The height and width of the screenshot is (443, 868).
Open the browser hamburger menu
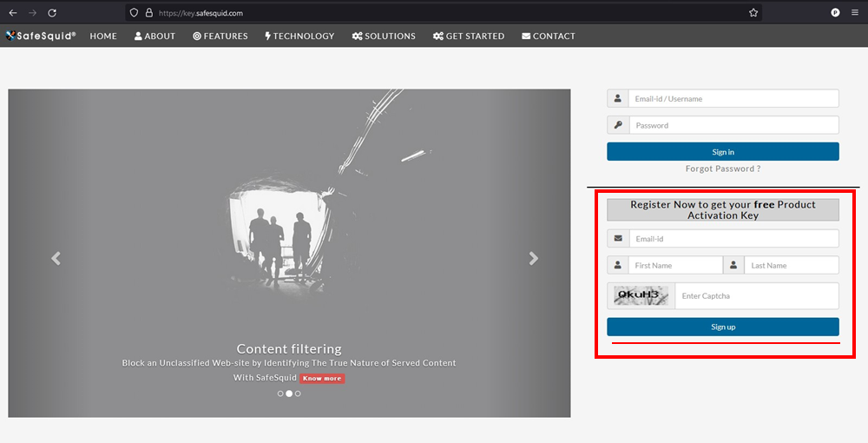855,13
